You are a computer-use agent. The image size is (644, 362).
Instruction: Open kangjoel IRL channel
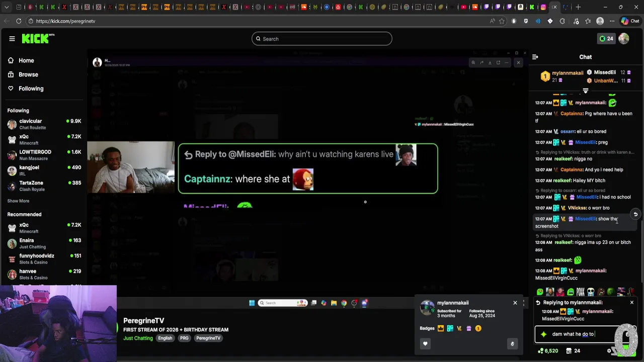click(44, 170)
